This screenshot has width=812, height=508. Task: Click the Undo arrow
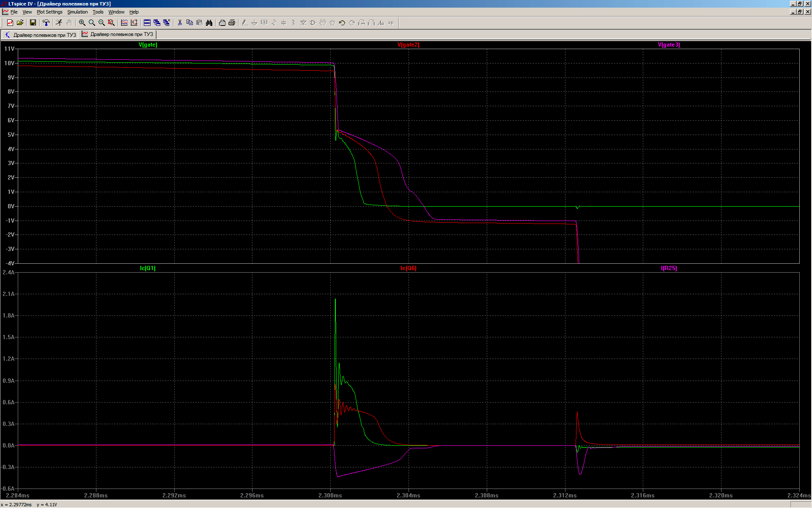pyautogui.click(x=342, y=23)
